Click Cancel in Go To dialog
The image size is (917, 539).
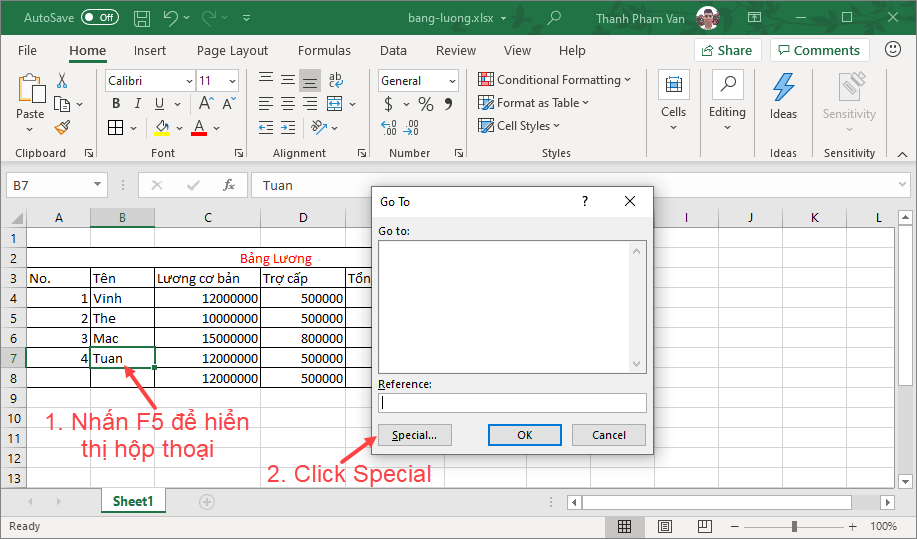609,435
